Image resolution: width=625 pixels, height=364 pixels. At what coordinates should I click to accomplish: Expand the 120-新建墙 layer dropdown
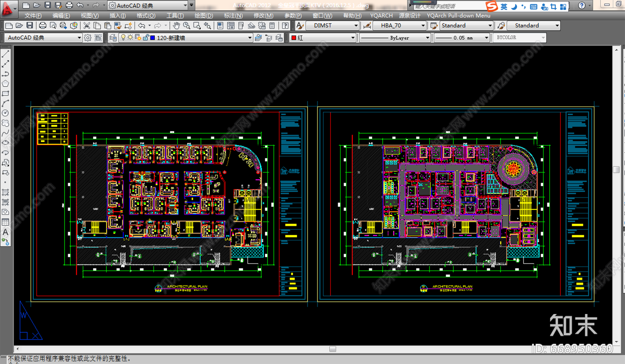(250, 38)
